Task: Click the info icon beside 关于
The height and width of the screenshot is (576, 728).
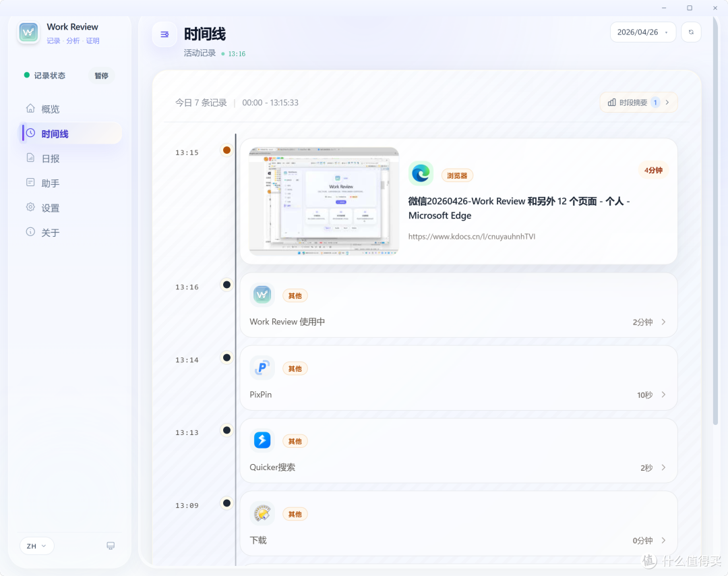Action: point(30,232)
